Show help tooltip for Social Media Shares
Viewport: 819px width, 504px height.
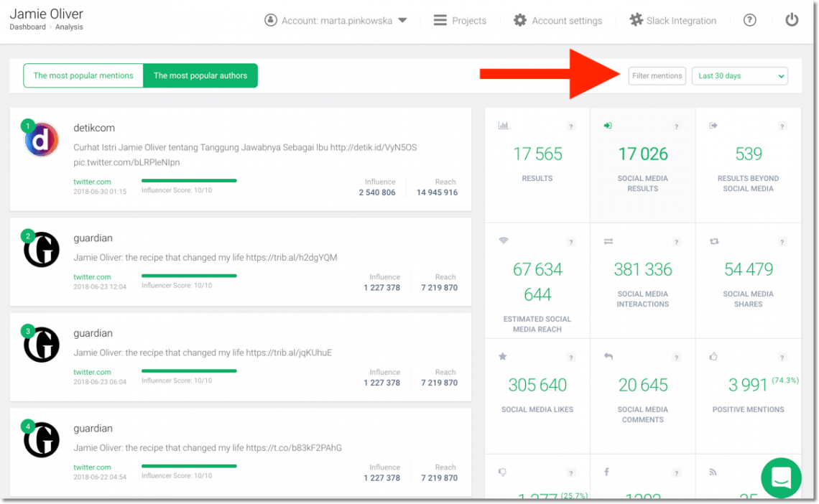coord(782,242)
